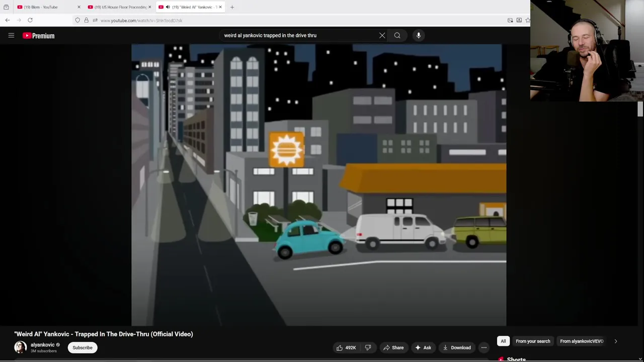Screen dimensions: 644x362
Task: Go forward in browser history
Action: (x=19, y=20)
